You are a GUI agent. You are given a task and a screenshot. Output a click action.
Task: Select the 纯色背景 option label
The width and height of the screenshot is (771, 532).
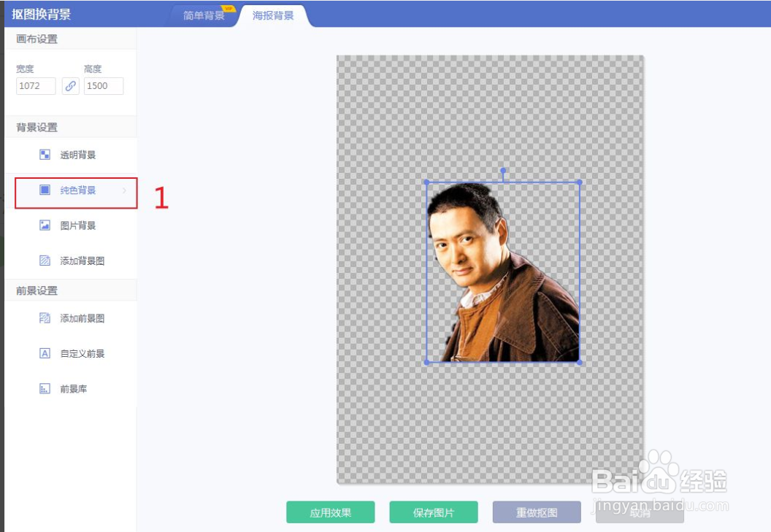[x=77, y=190]
